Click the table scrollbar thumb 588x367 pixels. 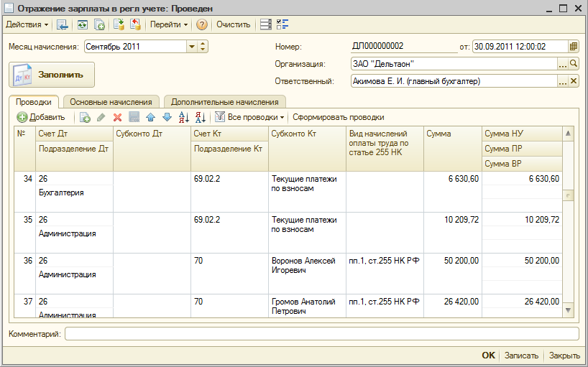[568, 195]
